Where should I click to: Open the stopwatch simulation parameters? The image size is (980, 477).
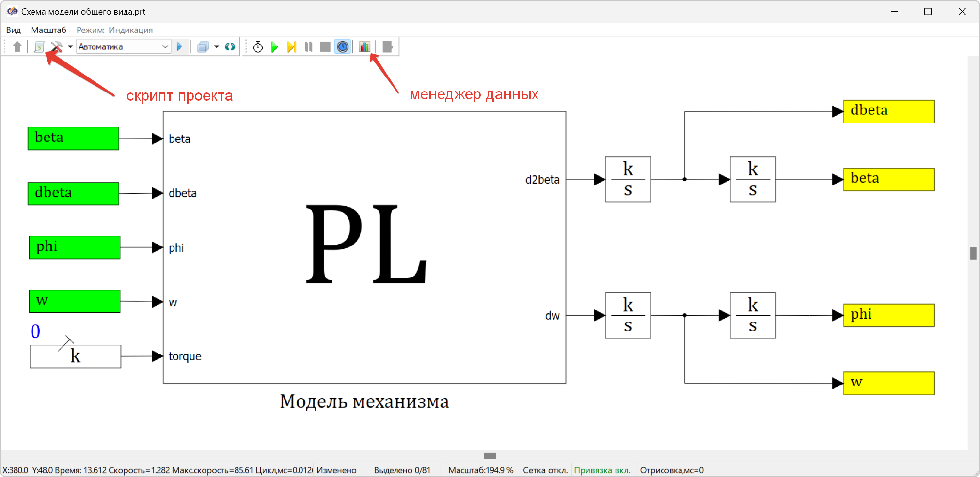pyautogui.click(x=258, y=46)
